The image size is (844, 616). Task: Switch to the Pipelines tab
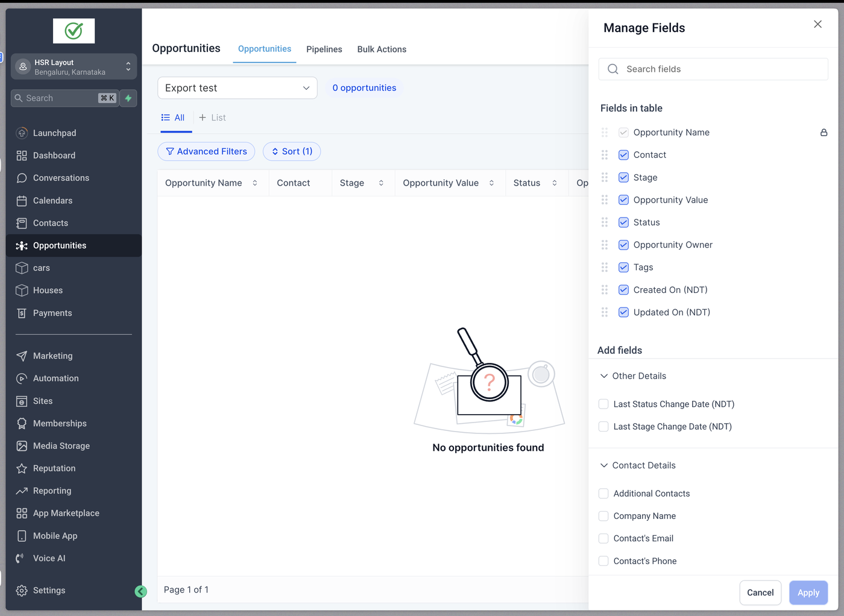pos(324,49)
